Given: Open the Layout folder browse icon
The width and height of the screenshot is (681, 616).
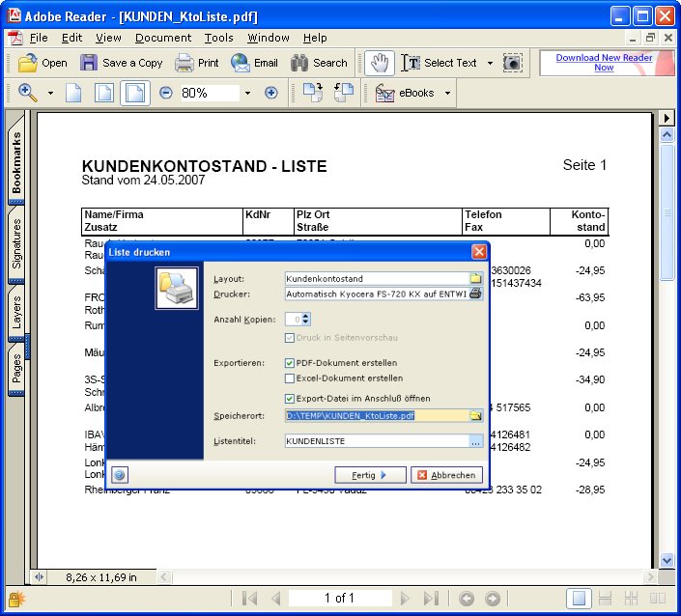Looking at the screenshot, I should tap(475, 279).
